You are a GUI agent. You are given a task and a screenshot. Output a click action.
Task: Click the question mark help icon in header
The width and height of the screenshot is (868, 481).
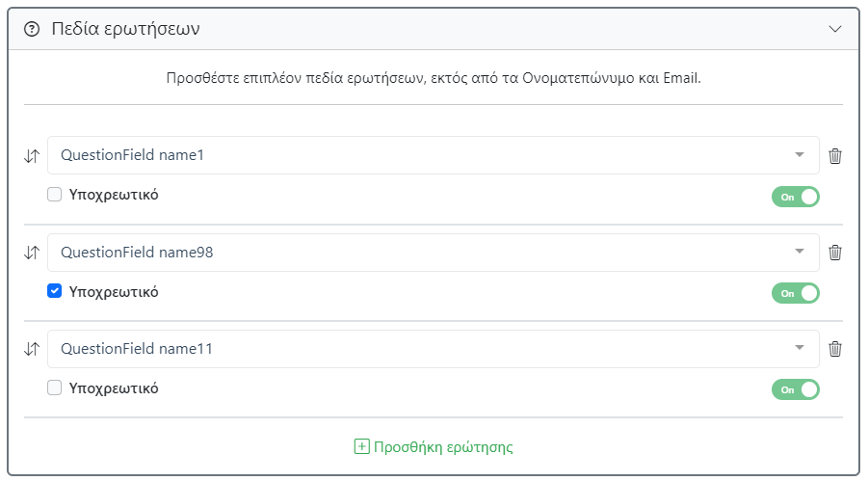tap(32, 29)
